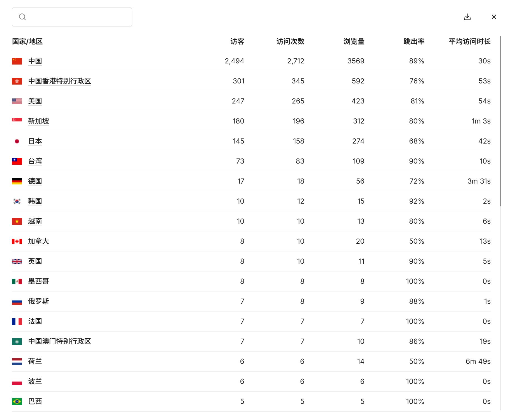Close the countries panel
The width and height of the screenshot is (510, 420).
(x=494, y=17)
